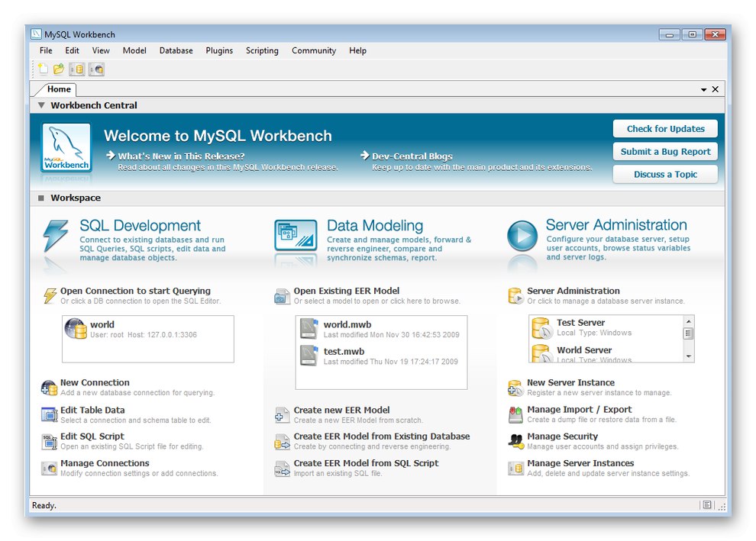Viewport: 756px width, 541px height.
Task: Select the world connection name
Action: click(102, 325)
